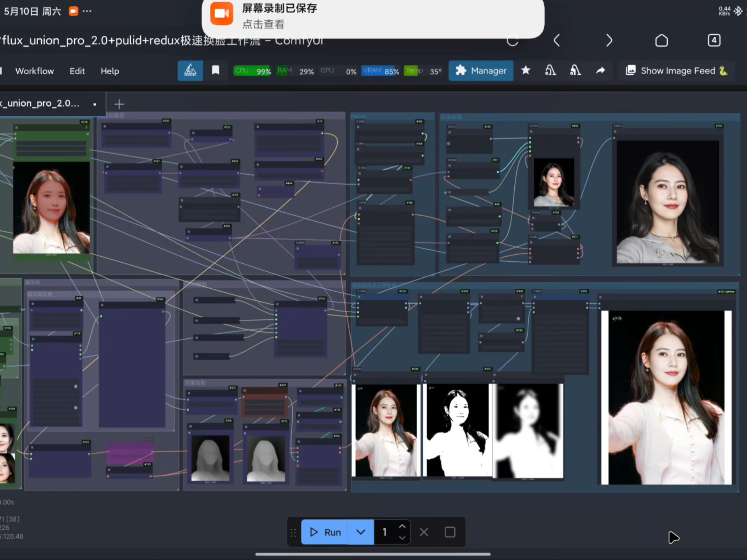The width and height of the screenshot is (747, 560).
Task: Show the Image Feed
Action: pyautogui.click(x=677, y=70)
